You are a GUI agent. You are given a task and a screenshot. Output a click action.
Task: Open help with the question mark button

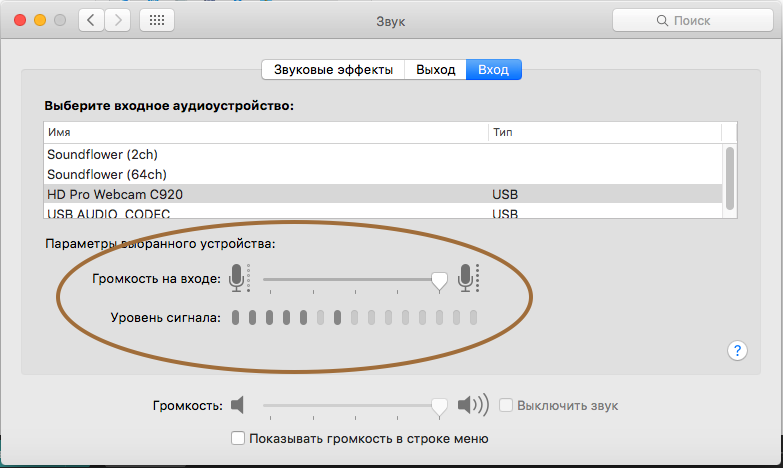pos(737,351)
